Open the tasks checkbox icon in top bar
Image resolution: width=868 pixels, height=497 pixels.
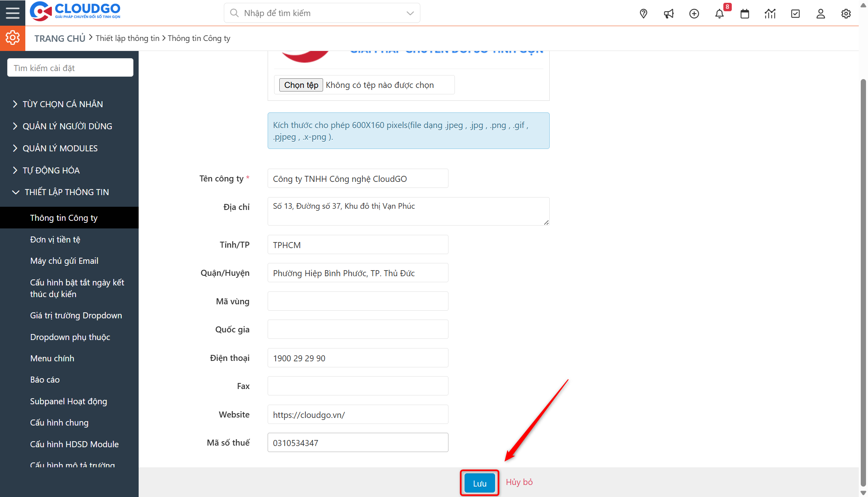[795, 13]
